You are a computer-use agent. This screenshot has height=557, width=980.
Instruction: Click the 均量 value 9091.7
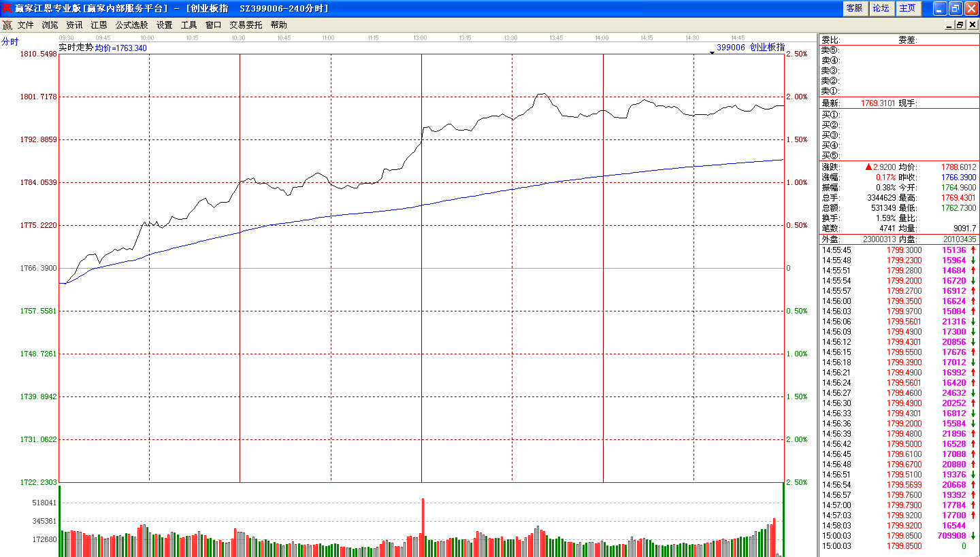965,228
